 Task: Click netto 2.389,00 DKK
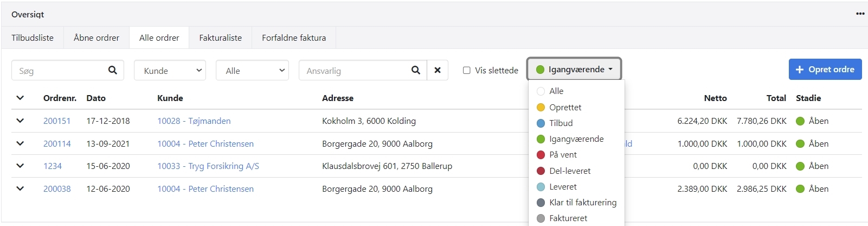pyautogui.click(x=702, y=189)
